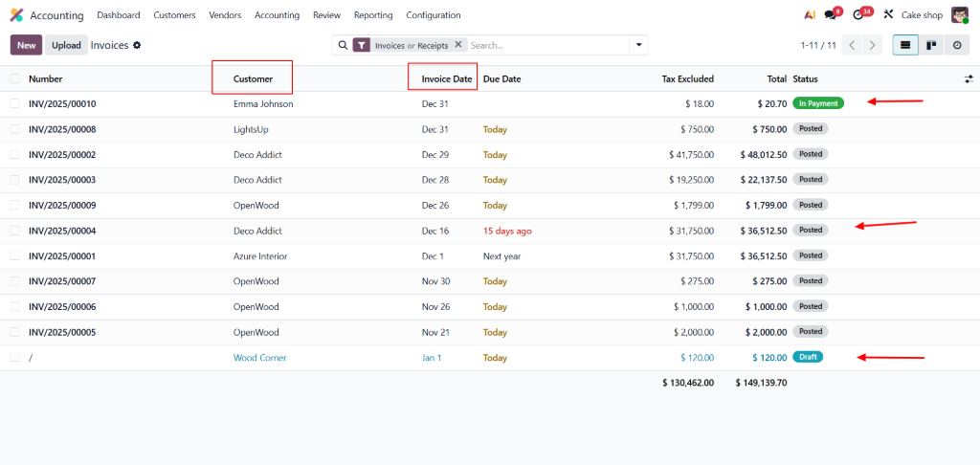980x465 pixels.
Task: Click the Upload button
Action: 66,45
